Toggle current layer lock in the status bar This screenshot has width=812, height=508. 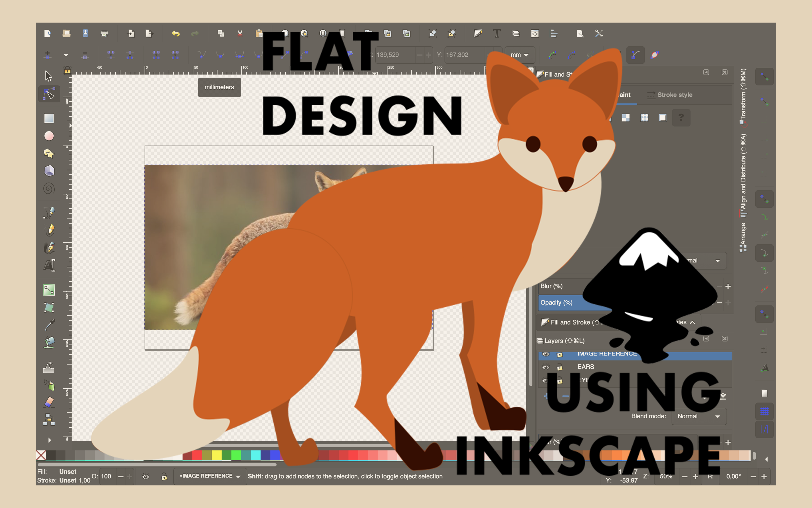click(x=164, y=476)
